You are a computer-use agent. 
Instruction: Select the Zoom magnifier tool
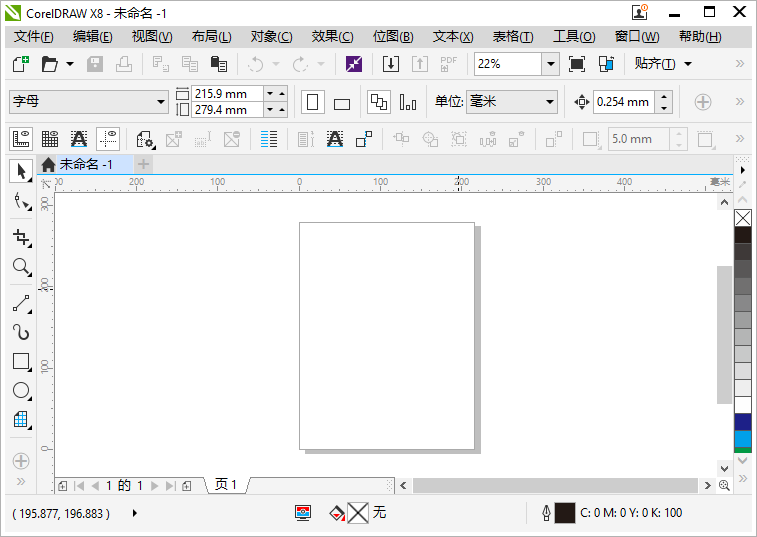20,266
